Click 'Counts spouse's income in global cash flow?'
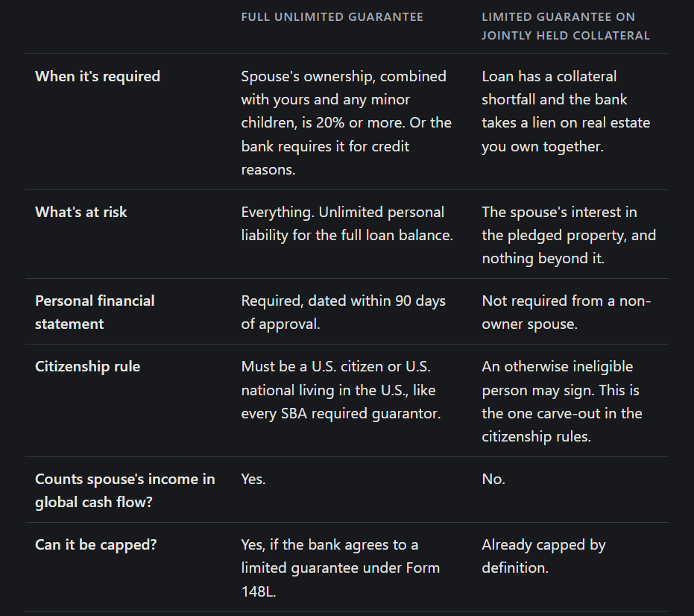This screenshot has height=616, width=694. point(124,491)
